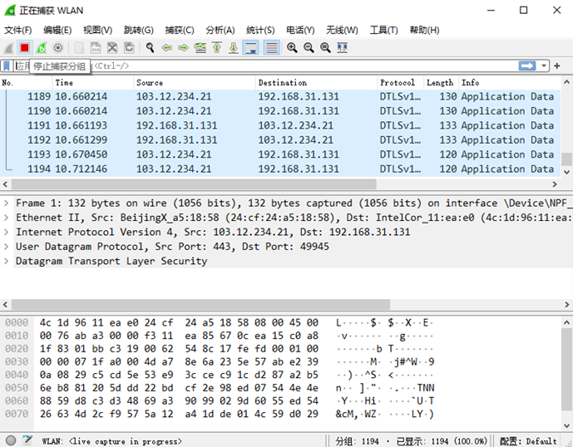The image size is (573, 447).
Task: Open the 电话(Y) menu
Action: tap(300, 30)
